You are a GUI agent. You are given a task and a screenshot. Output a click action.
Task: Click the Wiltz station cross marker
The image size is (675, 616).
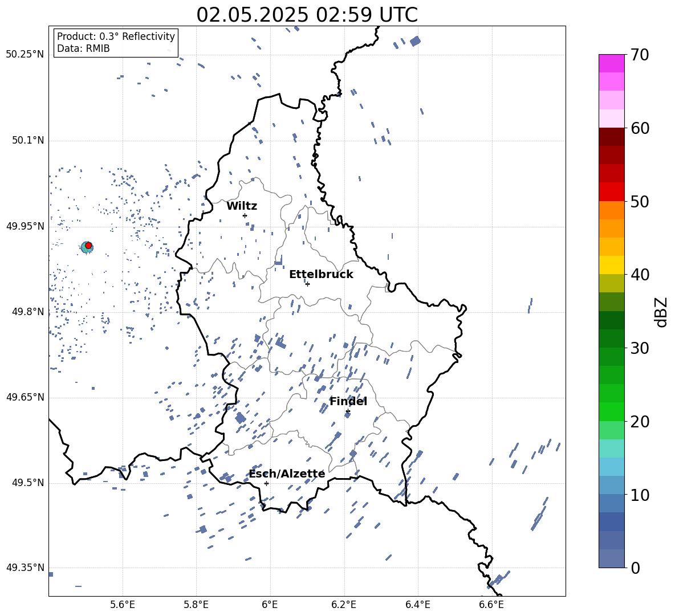point(245,215)
